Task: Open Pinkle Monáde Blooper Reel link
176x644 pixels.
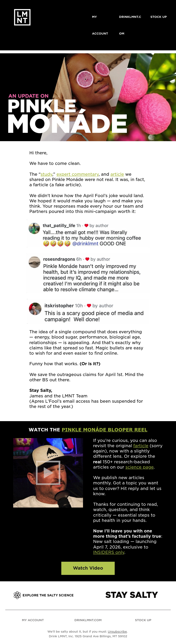Action: click(104, 430)
